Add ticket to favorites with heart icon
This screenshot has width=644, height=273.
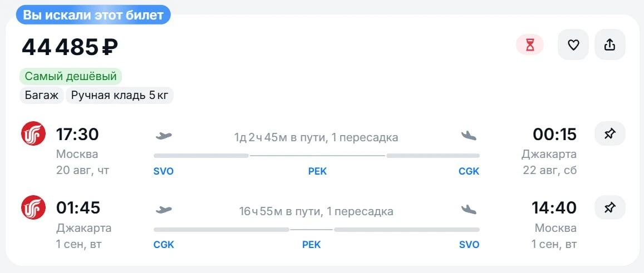point(573,44)
